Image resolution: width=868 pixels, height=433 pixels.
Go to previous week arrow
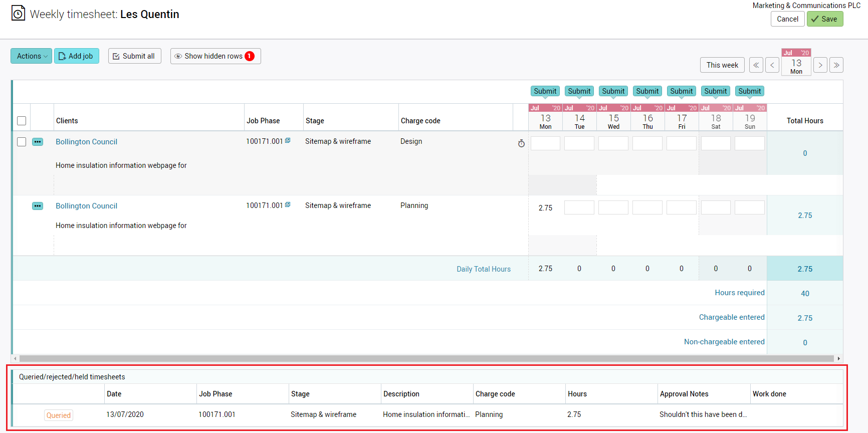point(772,65)
